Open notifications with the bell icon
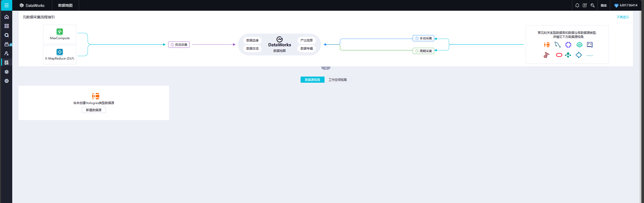The height and width of the screenshot is (203, 644). tap(577, 5)
